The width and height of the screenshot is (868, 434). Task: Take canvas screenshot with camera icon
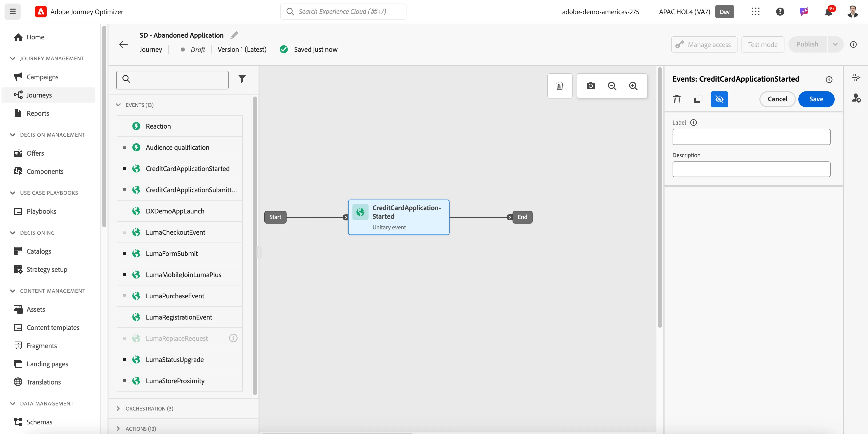pyautogui.click(x=591, y=86)
